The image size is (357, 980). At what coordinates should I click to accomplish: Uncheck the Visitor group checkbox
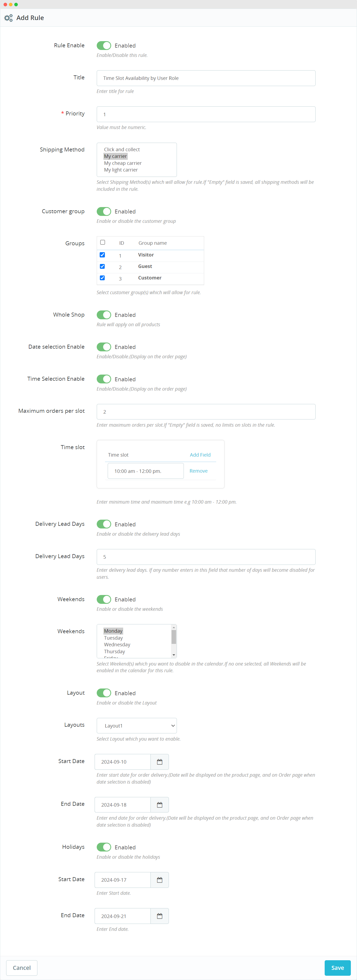coord(102,255)
